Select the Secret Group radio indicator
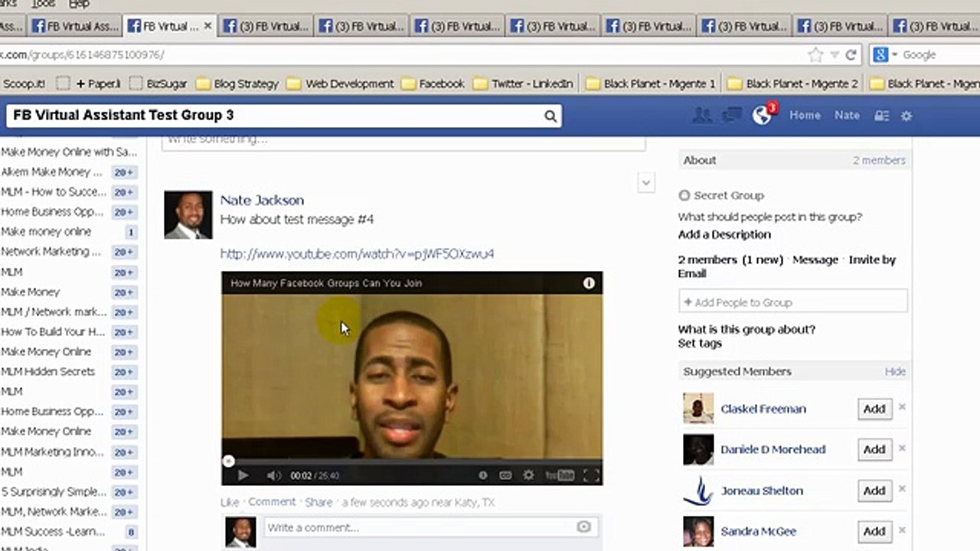Screen dimensions: 980x551 click(684, 196)
